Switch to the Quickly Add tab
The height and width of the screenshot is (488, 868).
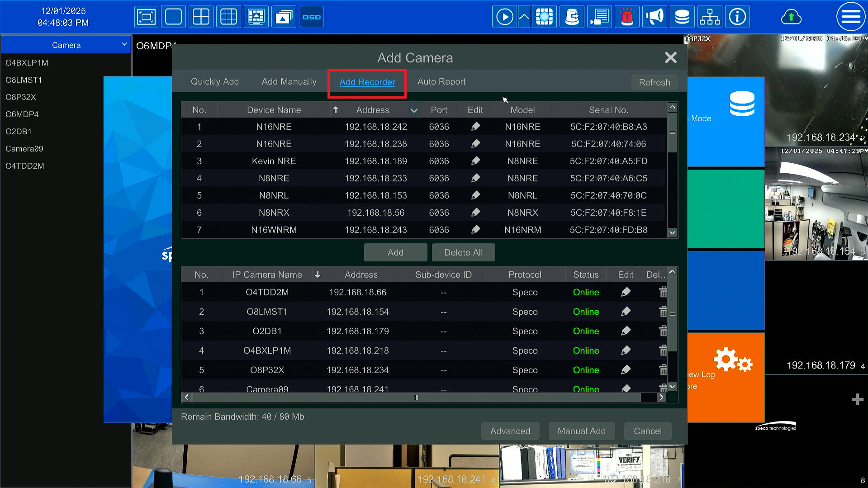tap(215, 81)
